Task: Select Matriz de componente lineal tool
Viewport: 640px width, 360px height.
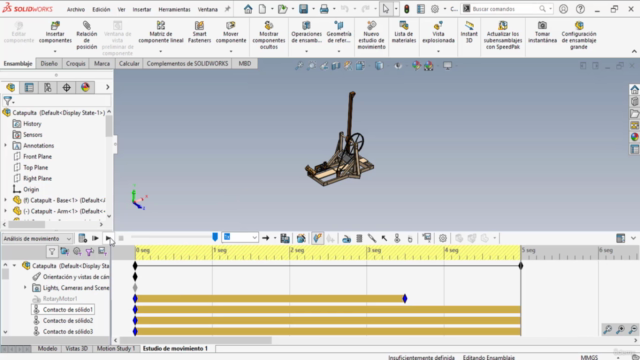Action: 161,32
